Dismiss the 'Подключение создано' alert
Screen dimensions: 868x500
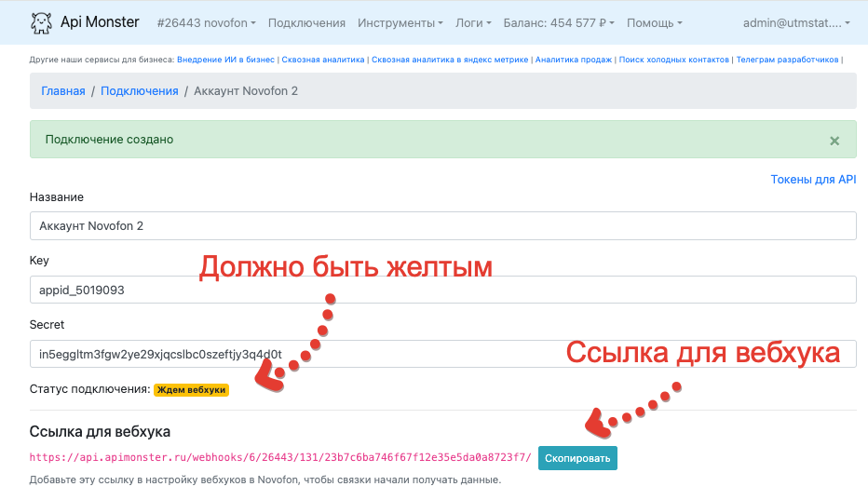click(834, 141)
